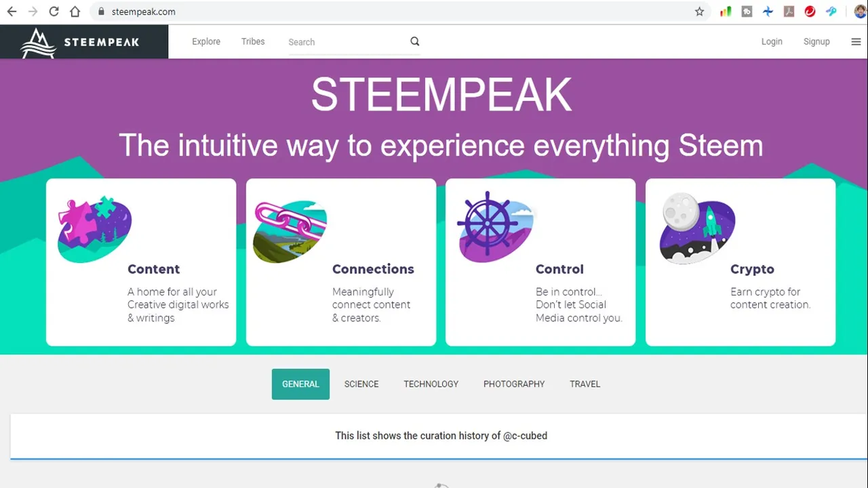Open the PDF extension icon
The height and width of the screenshot is (488, 868).
[x=789, y=12]
